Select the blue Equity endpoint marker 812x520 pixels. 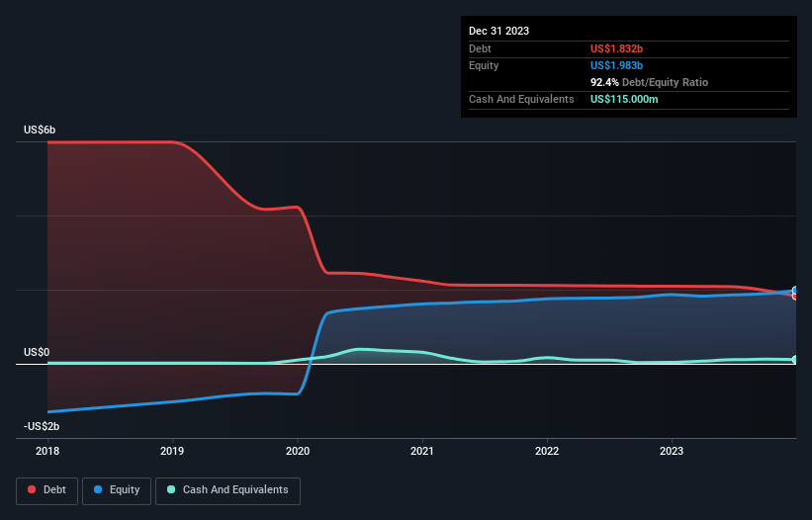pyautogui.click(x=795, y=291)
